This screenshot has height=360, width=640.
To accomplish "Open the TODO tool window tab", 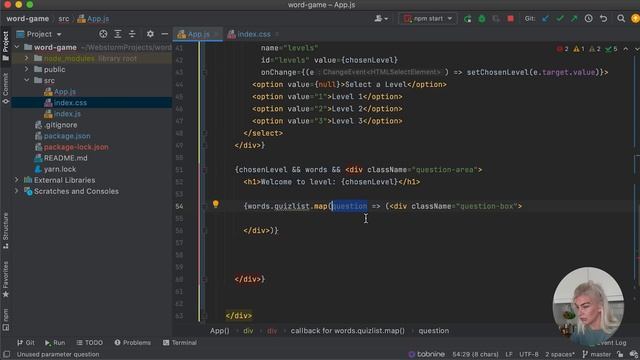I will click(89, 343).
